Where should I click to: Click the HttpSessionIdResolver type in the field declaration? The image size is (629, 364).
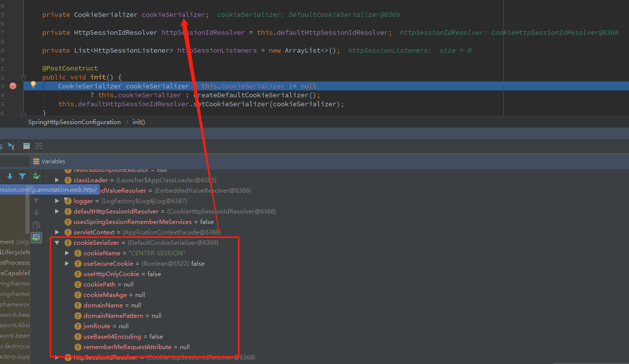116,32
